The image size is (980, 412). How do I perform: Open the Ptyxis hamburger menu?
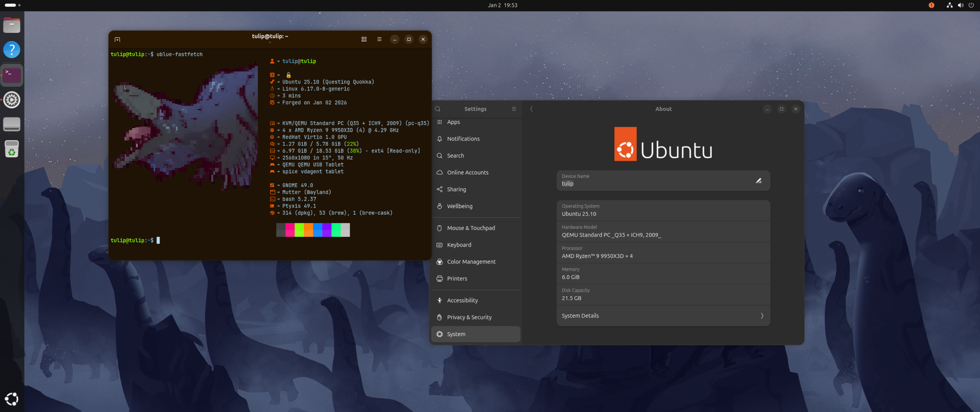pos(379,39)
